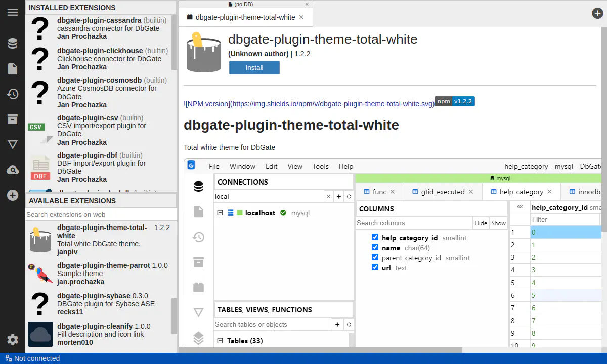The height and width of the screenshot is (364, 607).
Task: Open the archive panel icon
Action: coord(13,119)
